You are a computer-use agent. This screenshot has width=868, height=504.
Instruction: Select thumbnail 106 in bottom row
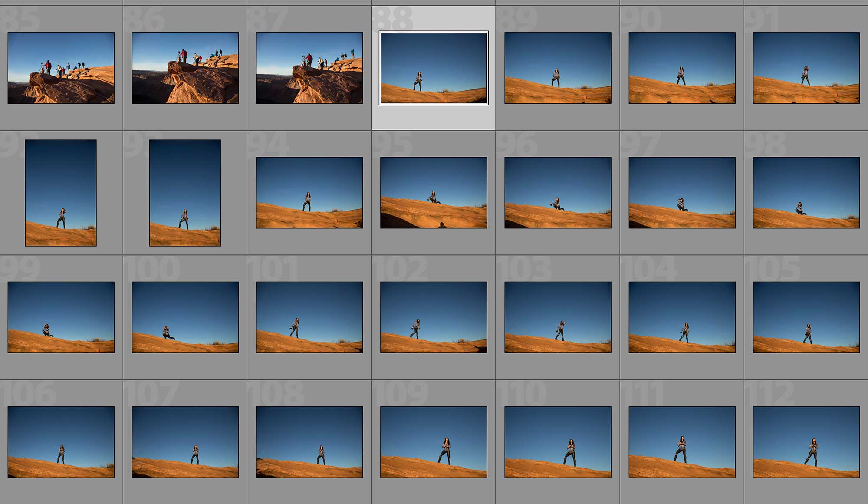tap(61, 442)
